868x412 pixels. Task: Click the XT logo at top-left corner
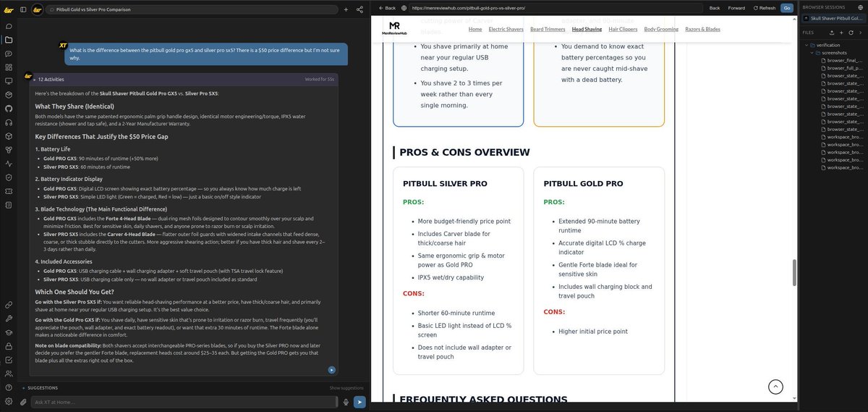click(x=9, y=9)
